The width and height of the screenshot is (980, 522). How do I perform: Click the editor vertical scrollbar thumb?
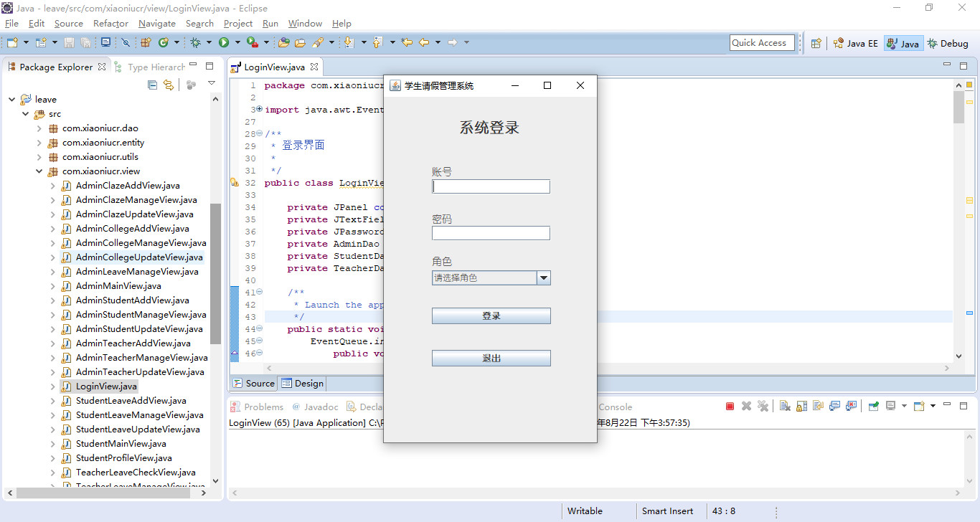point(958,108)
